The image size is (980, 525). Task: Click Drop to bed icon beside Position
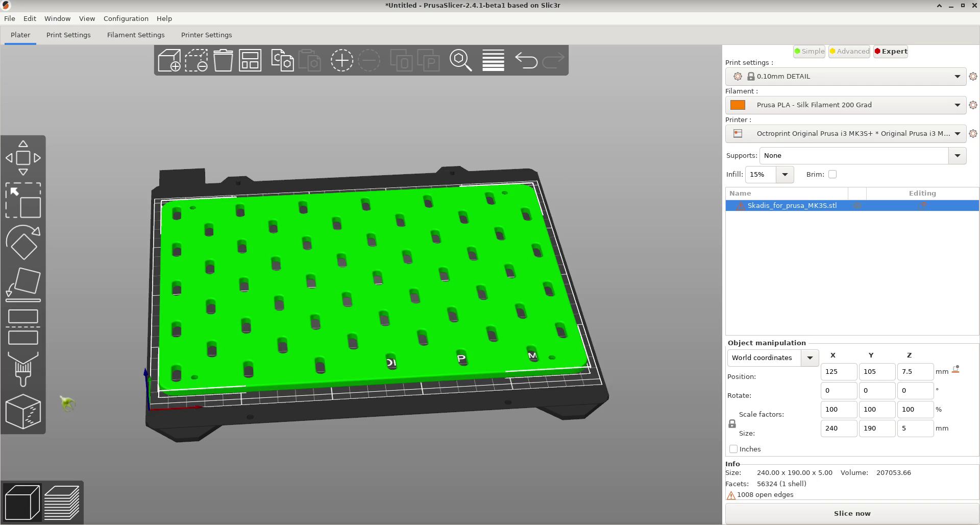955,369
